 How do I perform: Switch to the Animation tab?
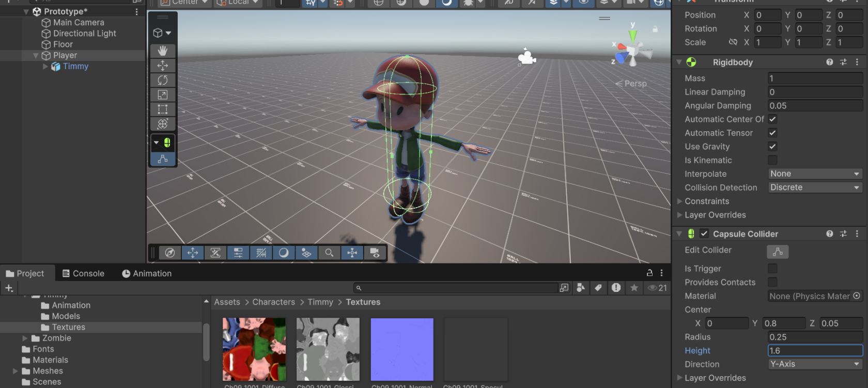coord(147,273)
